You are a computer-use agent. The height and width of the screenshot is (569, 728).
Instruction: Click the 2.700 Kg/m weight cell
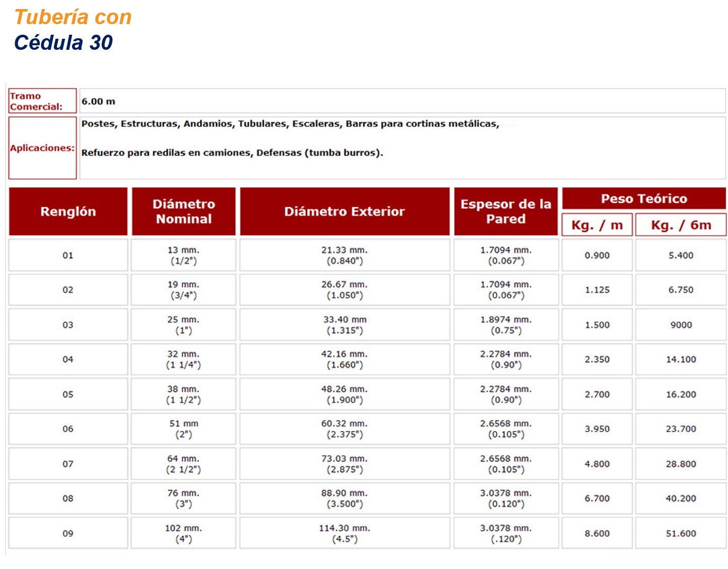597,394
